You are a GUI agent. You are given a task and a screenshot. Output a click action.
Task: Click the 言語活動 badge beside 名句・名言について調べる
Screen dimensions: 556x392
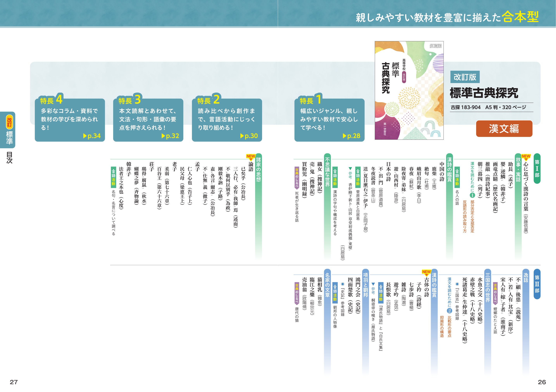click(113, 177)
